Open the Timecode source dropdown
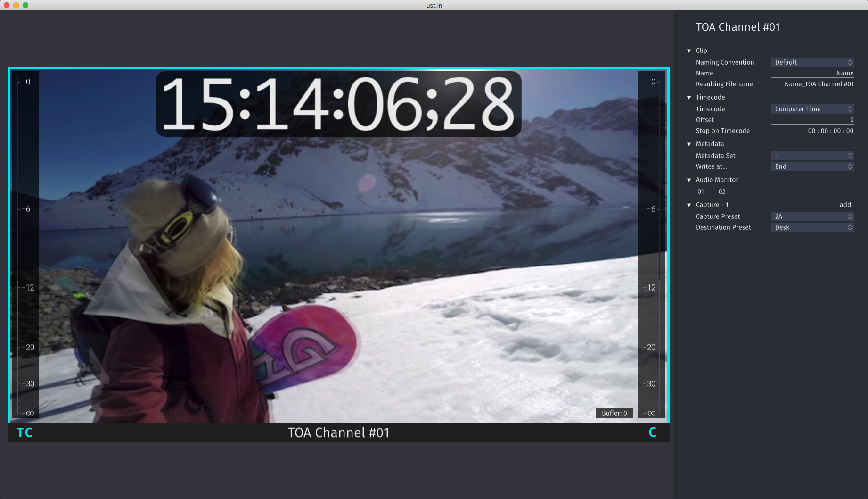Image resolution: width=868 pixels, height=499 pixels. (812, 109)
